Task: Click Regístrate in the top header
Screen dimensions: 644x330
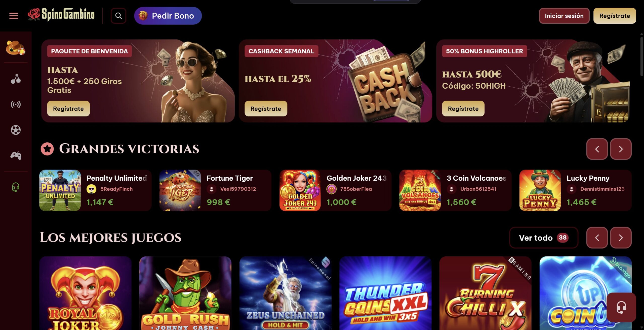Action: tap(615, 16)
